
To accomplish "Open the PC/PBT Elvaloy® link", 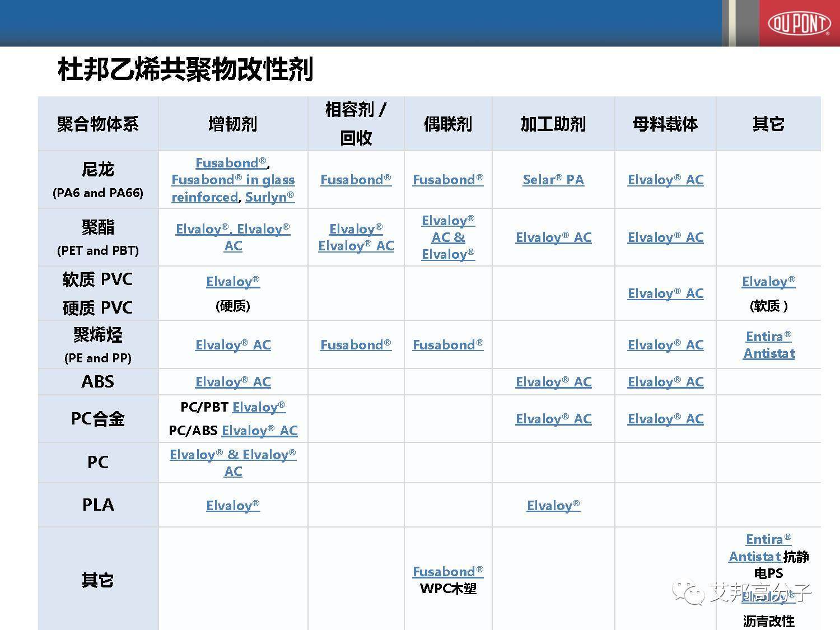I will (x=259, y=407).
